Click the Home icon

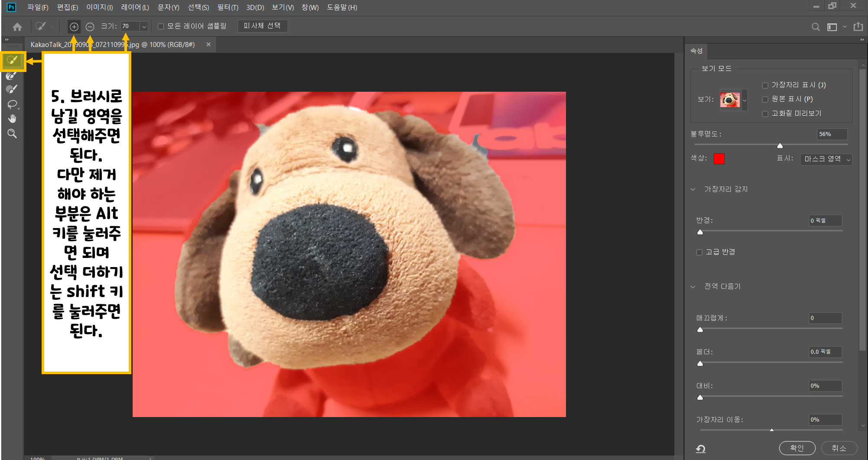point(17,27)
